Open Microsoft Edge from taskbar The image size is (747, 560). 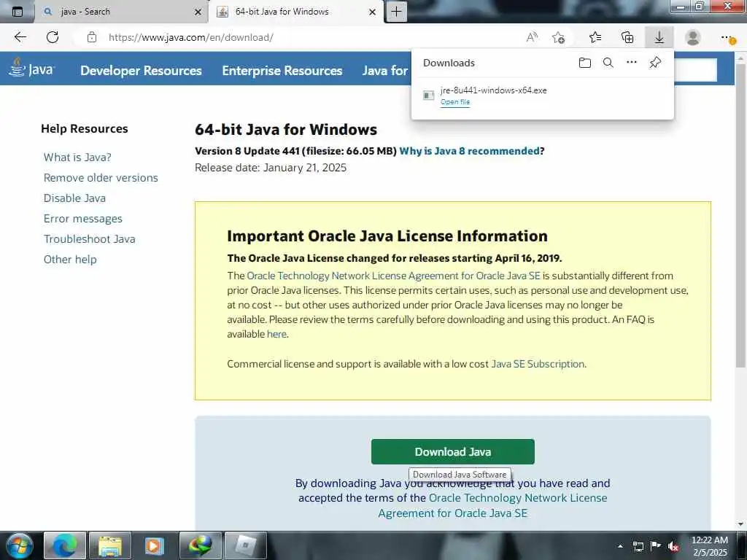[x=65, y=545]
